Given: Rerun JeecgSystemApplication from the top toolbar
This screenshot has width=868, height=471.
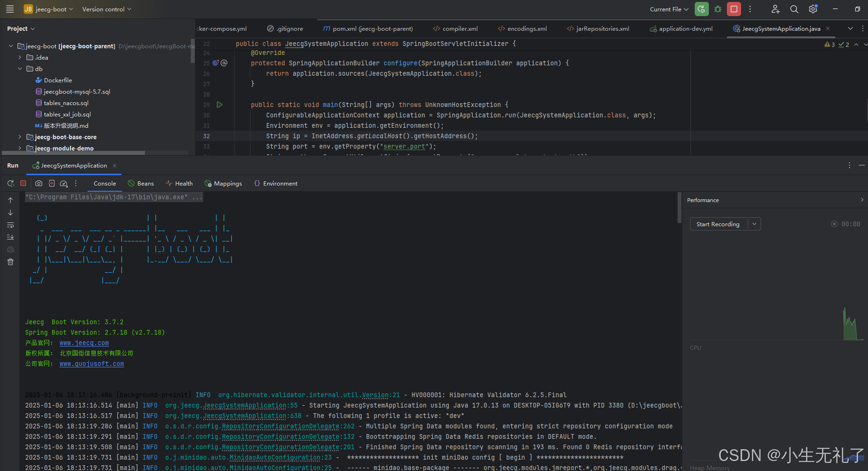Looking at the screenshot, I should [702, 9].
